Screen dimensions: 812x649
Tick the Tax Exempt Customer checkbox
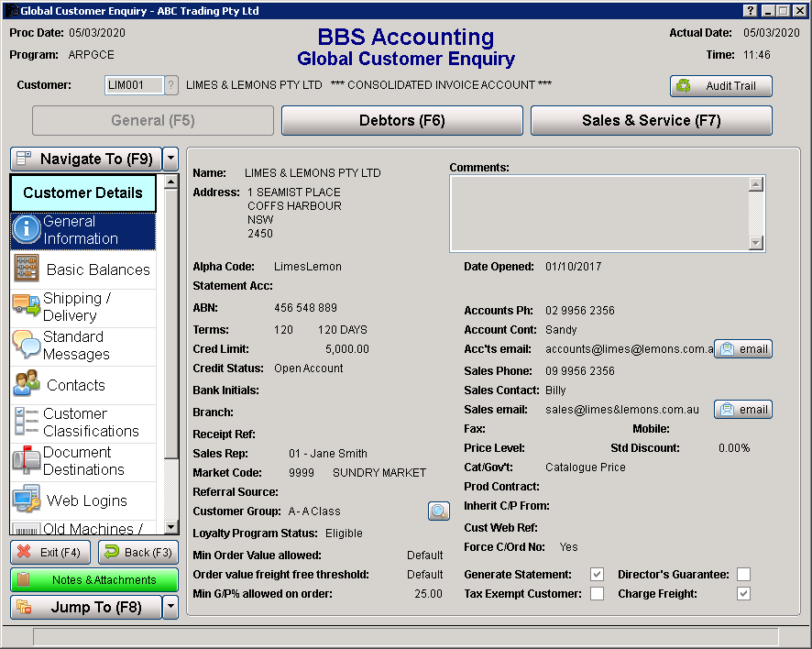pos(597,594)
